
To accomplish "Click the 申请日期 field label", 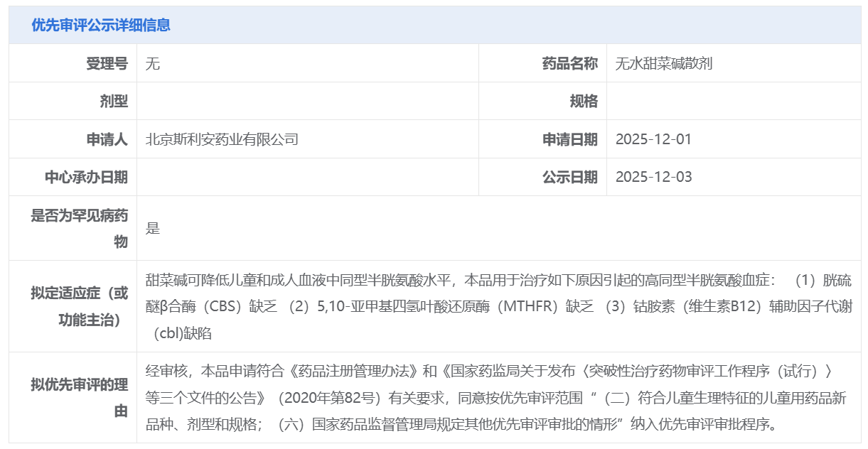I will (569, 139).
